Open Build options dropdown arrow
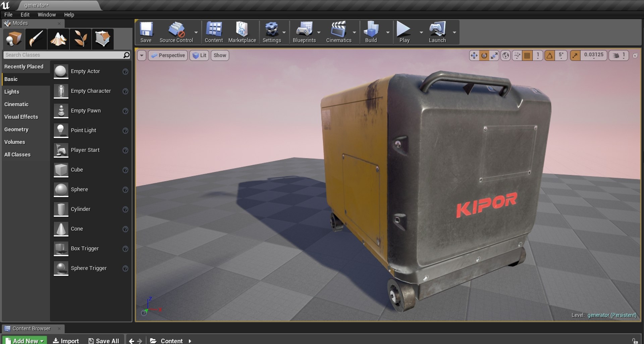 tap(388, 33)
